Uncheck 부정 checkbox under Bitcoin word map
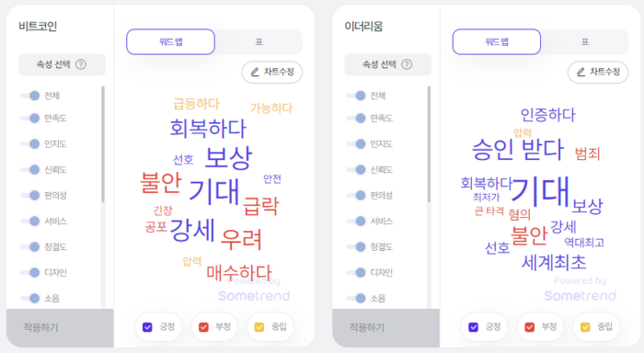The width and height of the screenshot is (644, 353). click(x=203, y=327)
